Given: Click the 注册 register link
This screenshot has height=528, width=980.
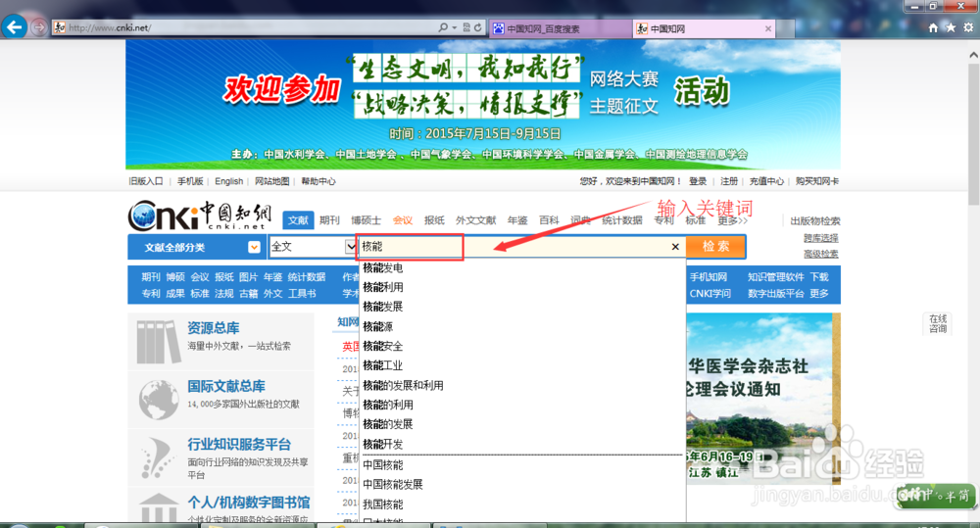Looking at the screenshot, I should coord(729,181).
